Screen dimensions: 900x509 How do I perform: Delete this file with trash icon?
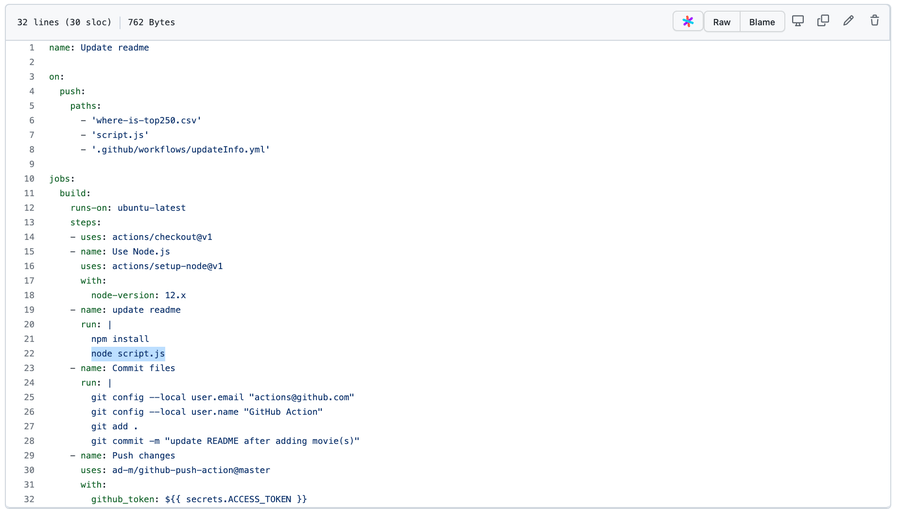click(874, 21)
